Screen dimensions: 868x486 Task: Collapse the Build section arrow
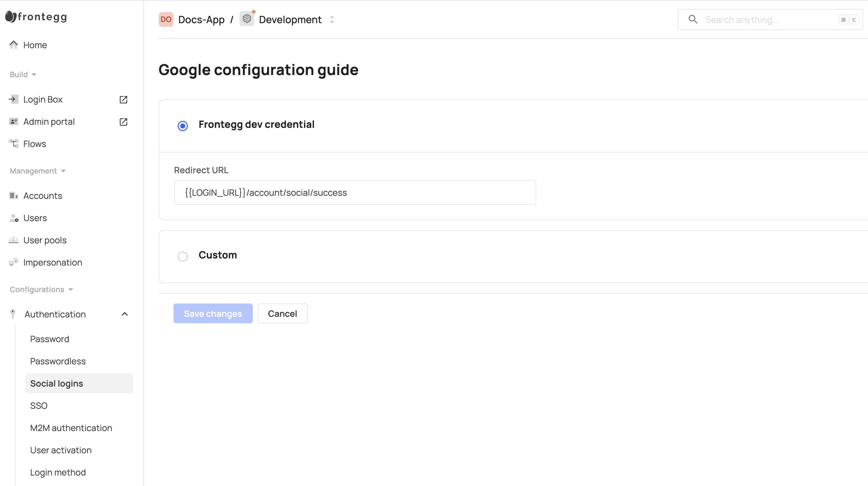[34, 74]
